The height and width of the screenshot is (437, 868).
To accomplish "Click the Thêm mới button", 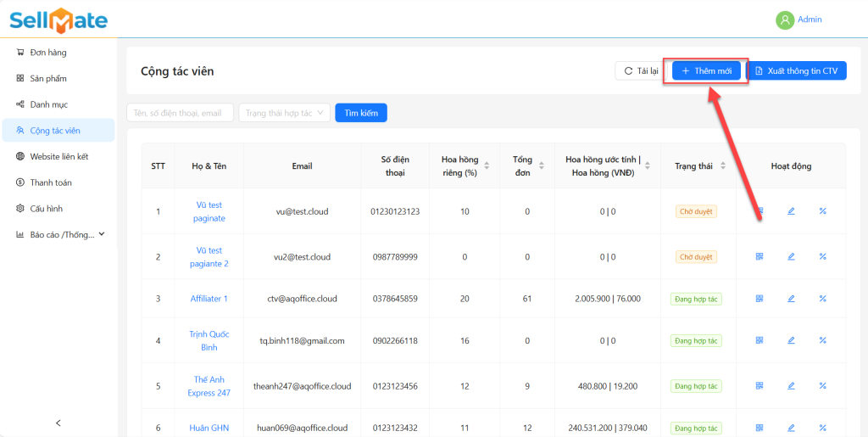I will coord(706,71).
